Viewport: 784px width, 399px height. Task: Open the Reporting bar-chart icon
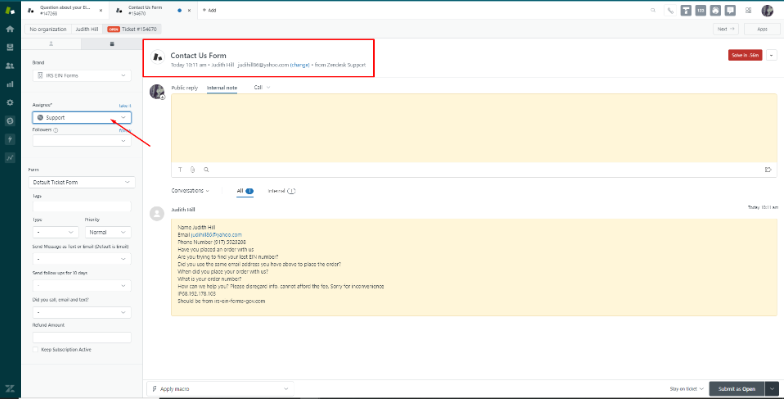(10, 84)
